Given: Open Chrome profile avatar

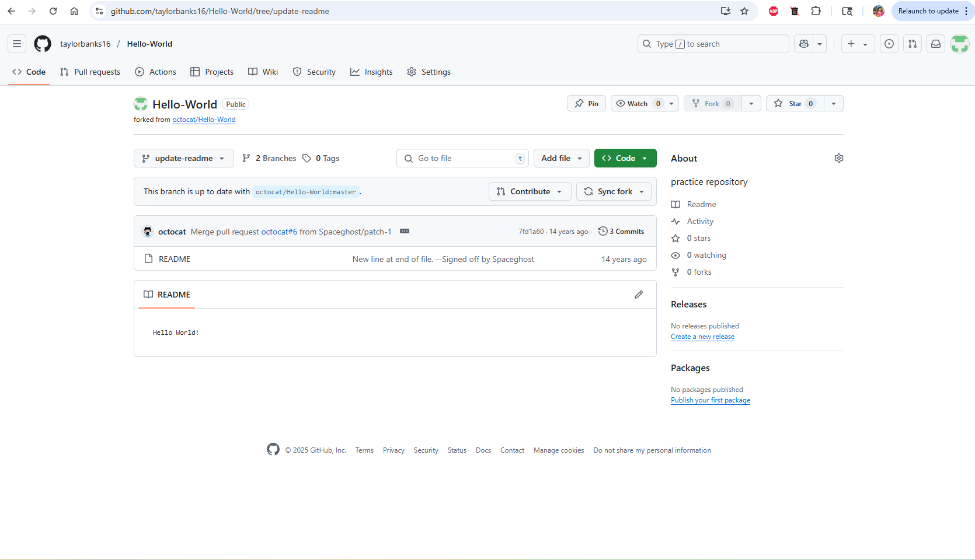Looking at the screenshot, I should [x=879, y=11].
